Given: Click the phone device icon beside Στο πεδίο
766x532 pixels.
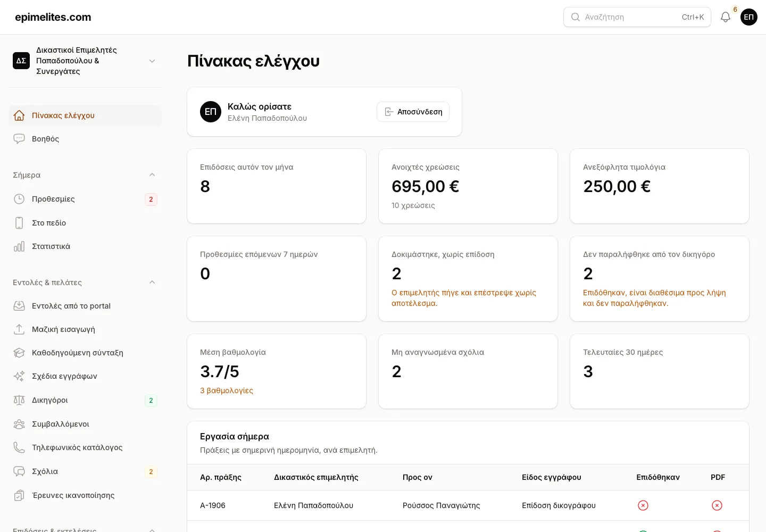Looking at the screenshot, I should pos(19,223).
